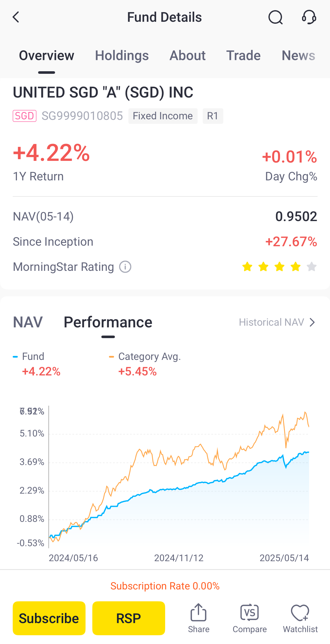Toggle the Fund series legend

[x=33, y=357]
